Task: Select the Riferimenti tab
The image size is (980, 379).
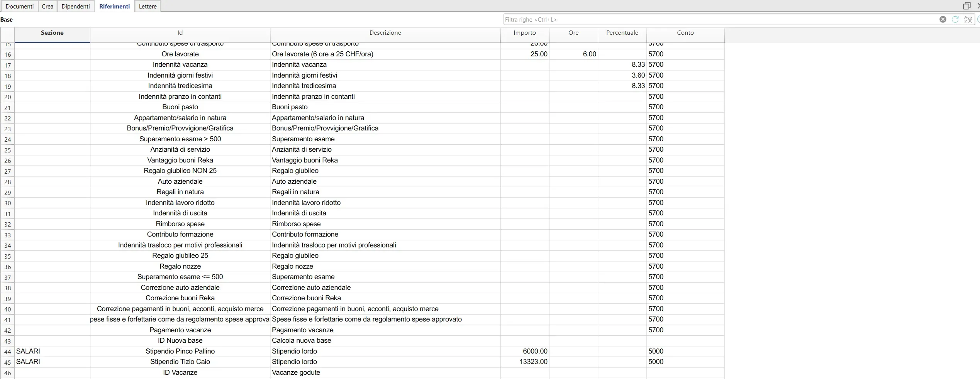Action: 114,6
